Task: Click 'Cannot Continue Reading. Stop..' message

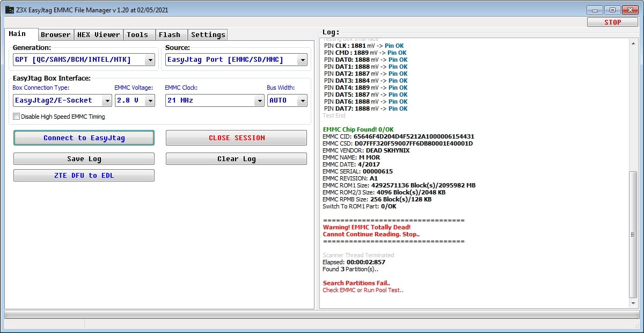Action: coord(371,234)
